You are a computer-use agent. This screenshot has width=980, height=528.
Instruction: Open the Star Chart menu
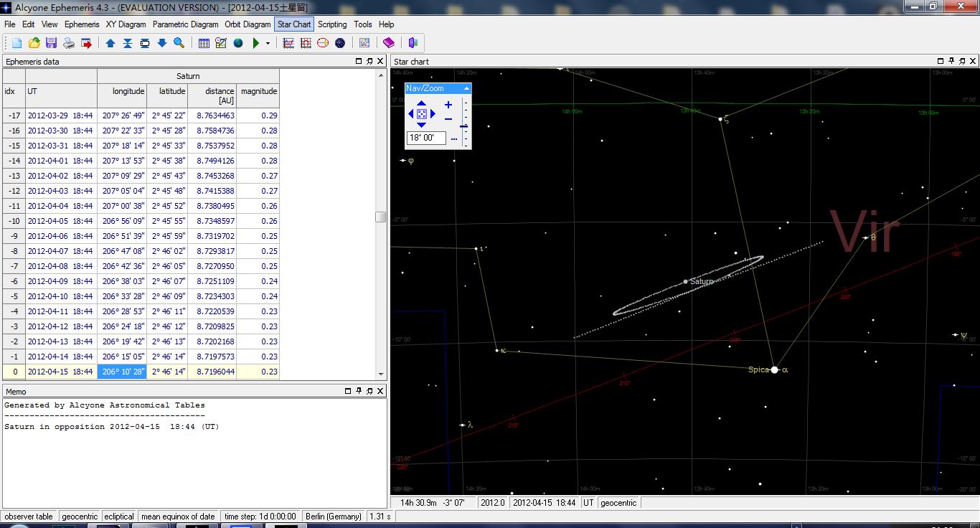coord(295,24)
